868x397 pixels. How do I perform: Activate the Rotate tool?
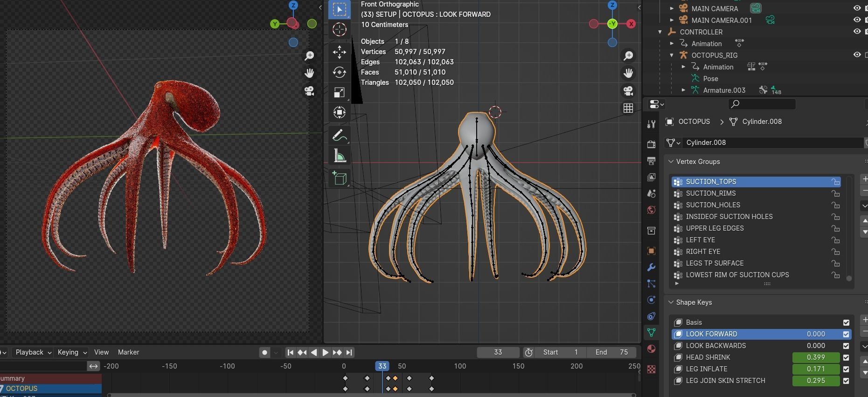pyautogui.click(x=340, y=72)
